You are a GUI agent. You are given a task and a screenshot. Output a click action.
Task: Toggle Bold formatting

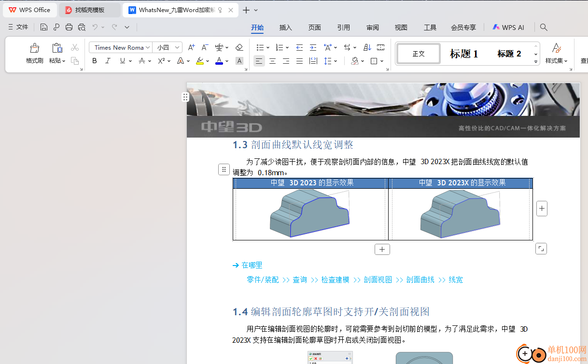click(x=95, y=61)
